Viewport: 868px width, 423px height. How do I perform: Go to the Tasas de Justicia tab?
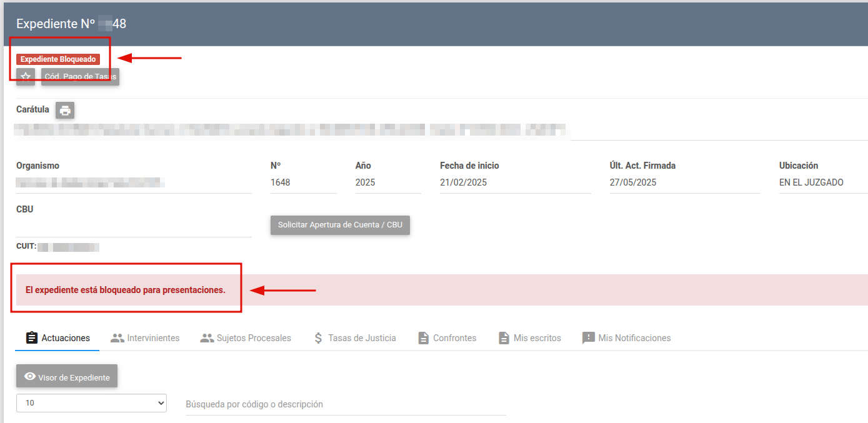(x=354, y=338)
